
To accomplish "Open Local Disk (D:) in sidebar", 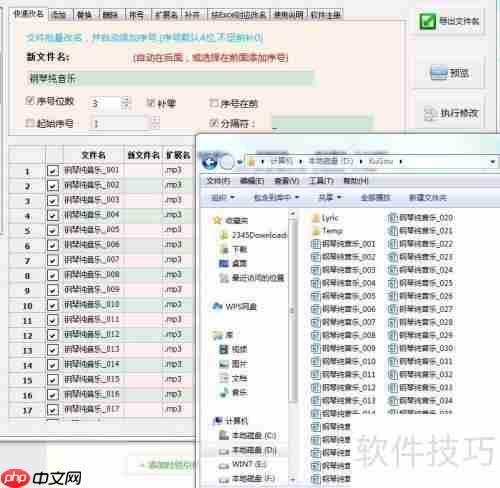I will [x=248, y=451].
